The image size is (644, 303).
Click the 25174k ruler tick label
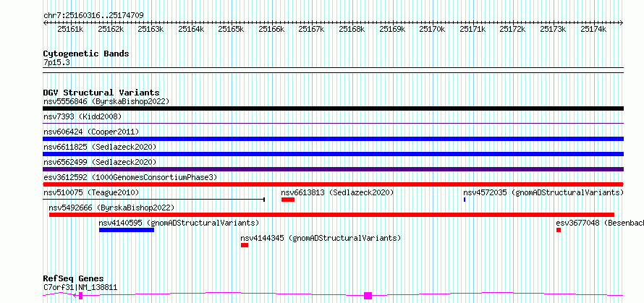click(x=593, y=30)
